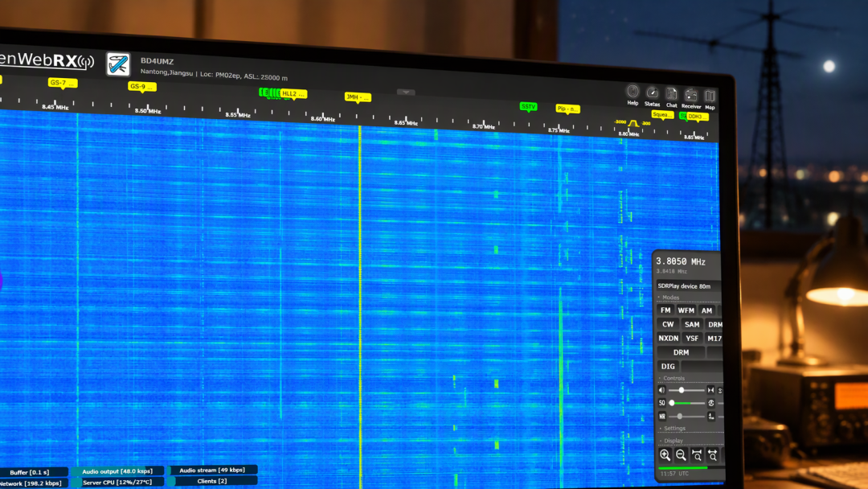The image size is (868, 489).
Task: Select YSF digital voice mode
Action: coord(692,339)
